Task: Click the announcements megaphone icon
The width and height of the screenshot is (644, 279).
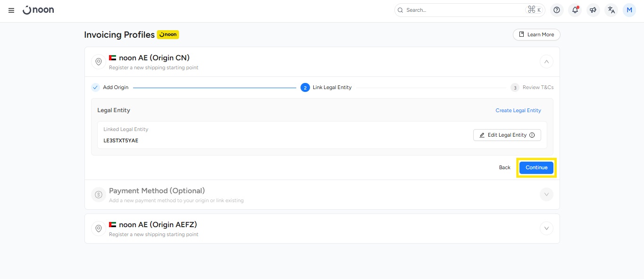Action: click(x=593, y=10)
